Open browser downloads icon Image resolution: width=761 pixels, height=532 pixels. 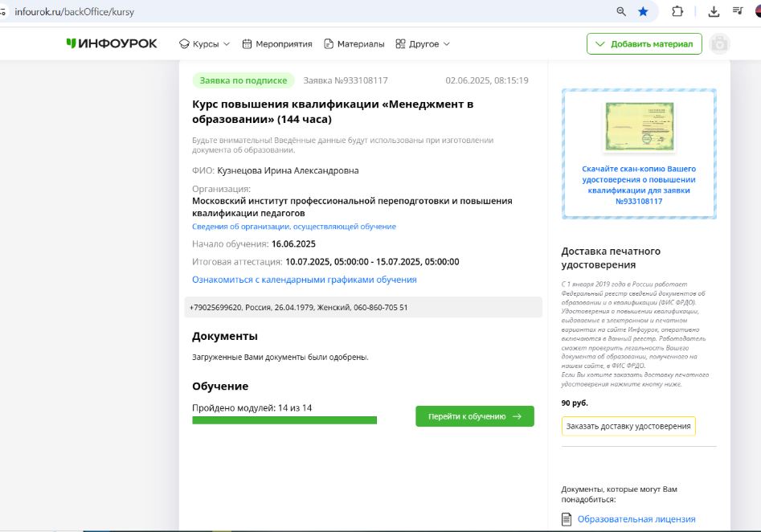click(714, 11)
